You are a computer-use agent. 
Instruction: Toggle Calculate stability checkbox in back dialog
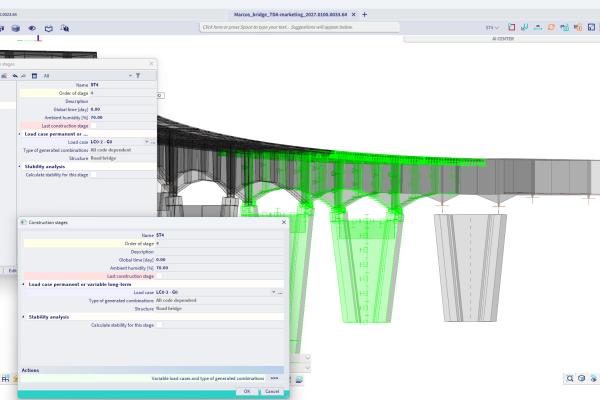[x=93, y=175]
